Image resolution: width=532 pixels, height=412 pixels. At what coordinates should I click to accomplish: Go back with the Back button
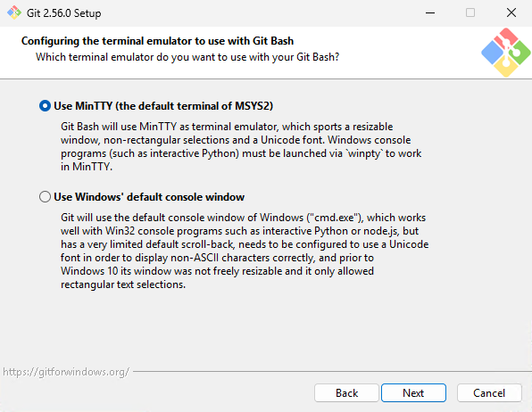[x=346, y=393]
